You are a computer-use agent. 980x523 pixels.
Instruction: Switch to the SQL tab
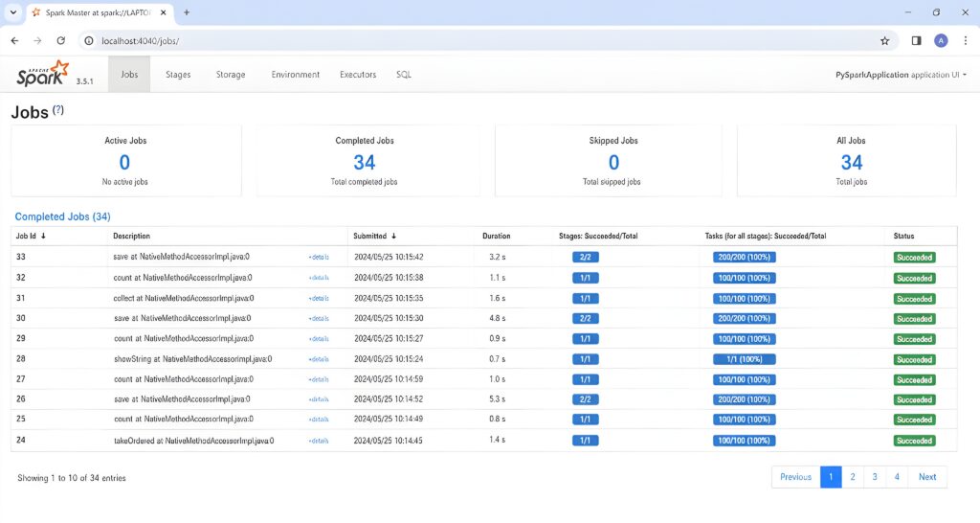click(x=404, y=74)
